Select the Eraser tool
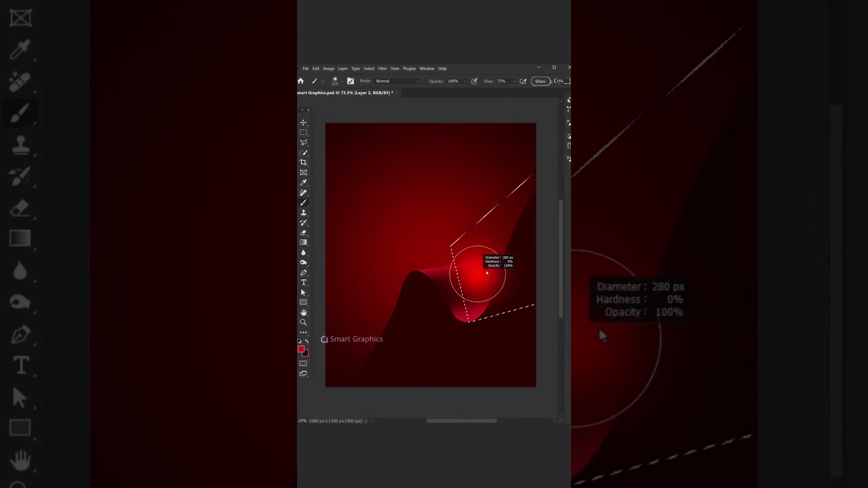The width and height of the screenshot is (868, 488). point(303,232)
